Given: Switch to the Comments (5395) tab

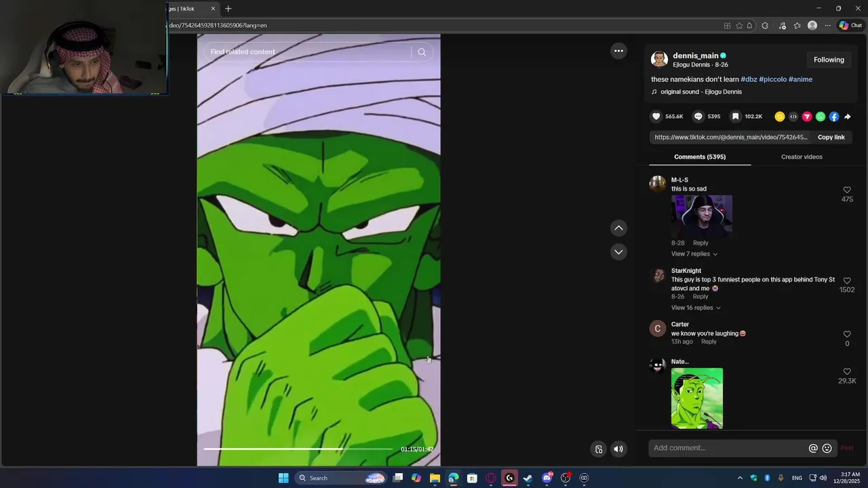Looking at the screenshot, I should coord(700,157).
